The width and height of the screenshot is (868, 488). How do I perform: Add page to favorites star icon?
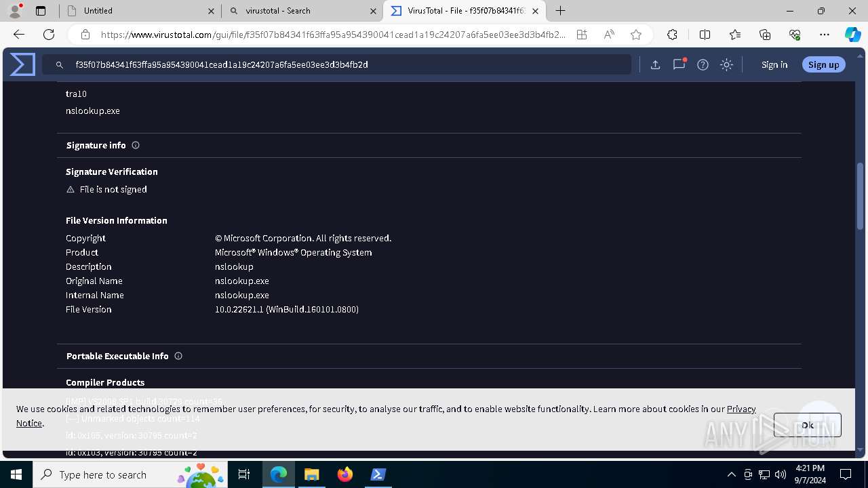click(x=636, y=35)
